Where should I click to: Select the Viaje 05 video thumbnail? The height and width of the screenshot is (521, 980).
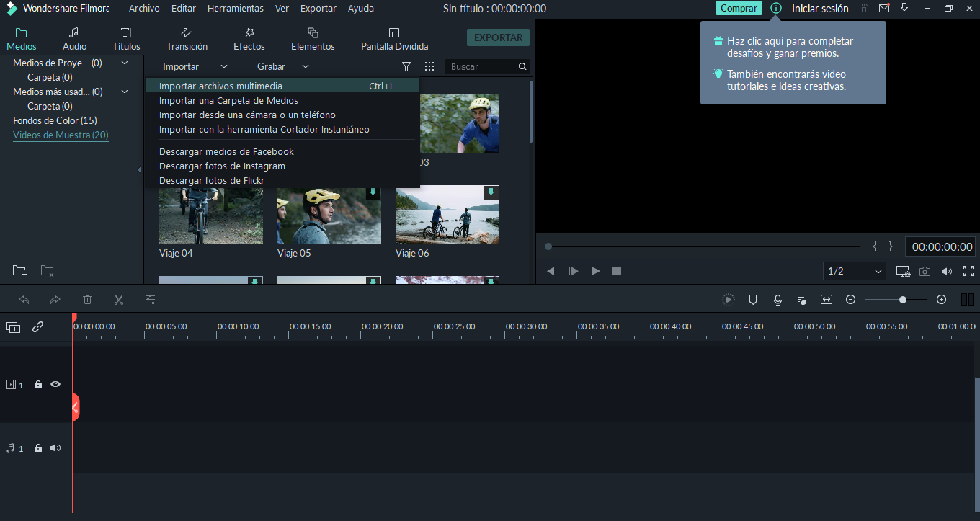329,215
